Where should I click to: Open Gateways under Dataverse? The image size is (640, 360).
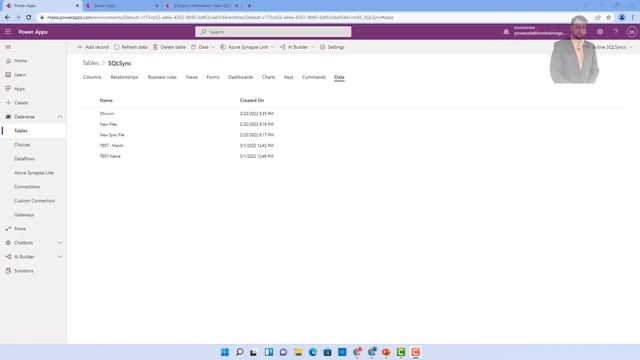(24, 215)
